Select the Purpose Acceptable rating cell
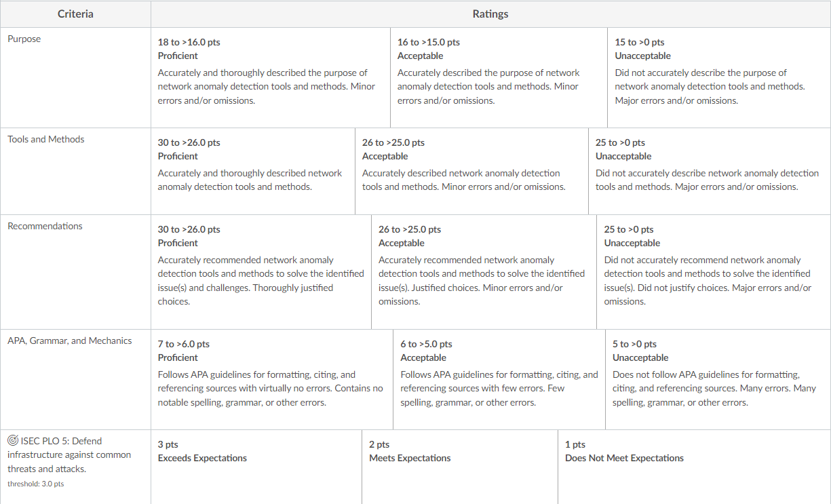 499,78
